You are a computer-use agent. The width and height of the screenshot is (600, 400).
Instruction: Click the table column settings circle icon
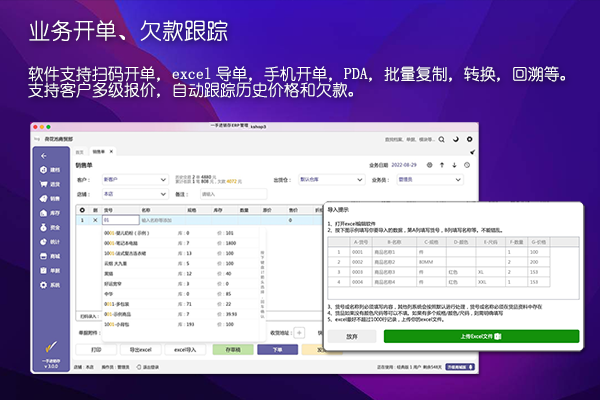click(82, 210)
